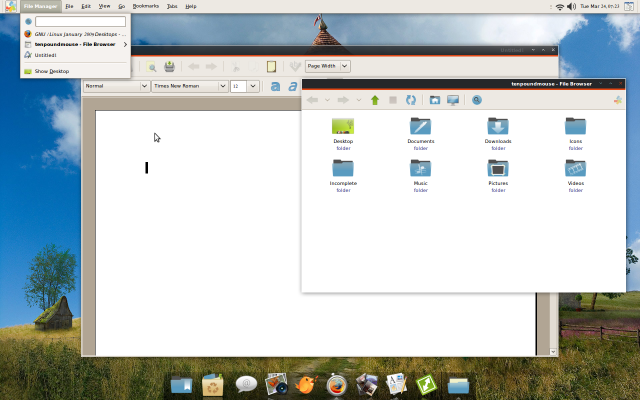
Task: Open the Videos folder icon
Action: click(x=575, y=168)
